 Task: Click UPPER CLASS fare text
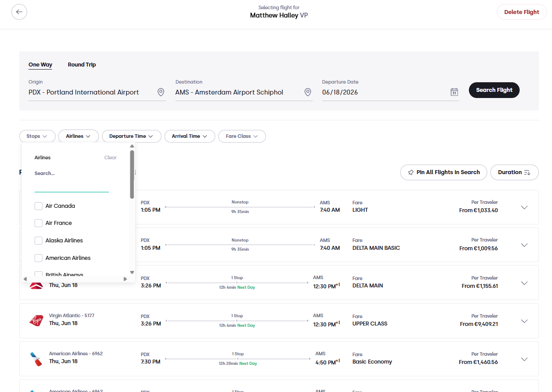pyautogui.click(x=370, y=324)
